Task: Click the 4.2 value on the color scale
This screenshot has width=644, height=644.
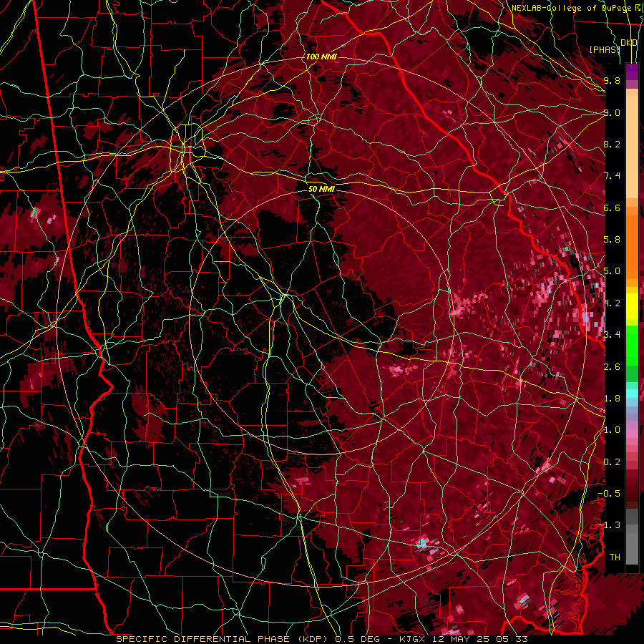Action: [612, 303]
